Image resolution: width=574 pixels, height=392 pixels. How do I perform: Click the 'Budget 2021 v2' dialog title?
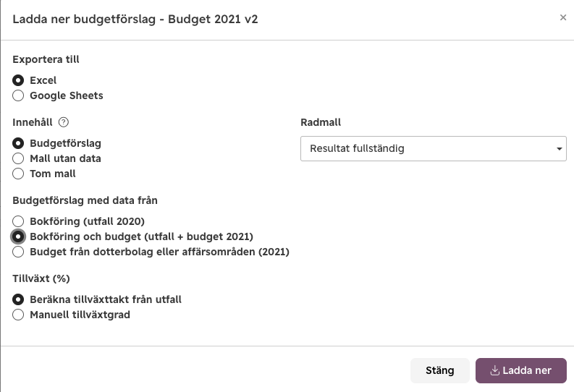point(213,19)
